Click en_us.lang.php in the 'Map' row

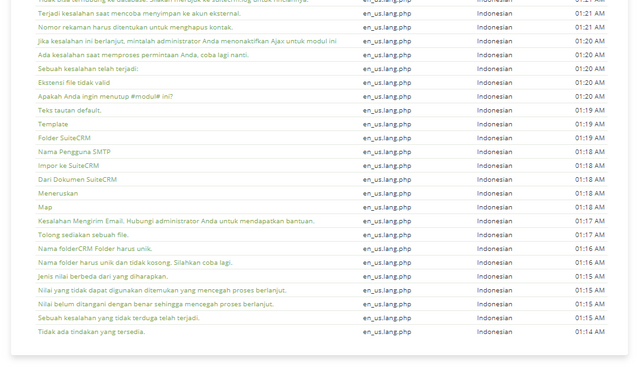tap(387, 208)
